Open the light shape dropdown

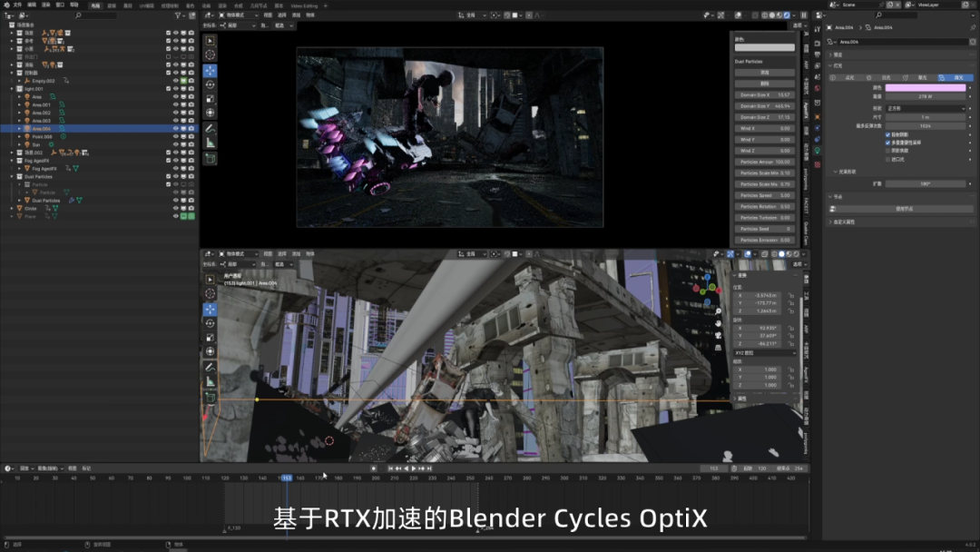tap(926, 108)
